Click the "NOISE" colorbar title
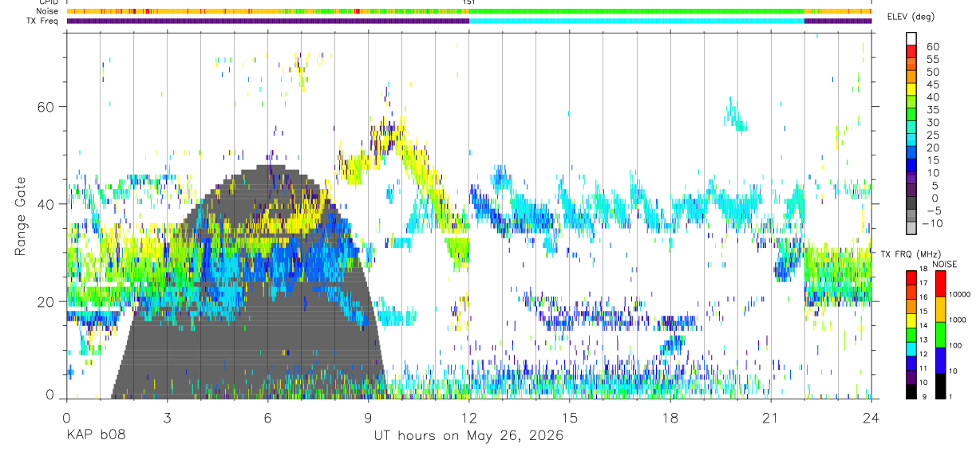 (944, 264)
